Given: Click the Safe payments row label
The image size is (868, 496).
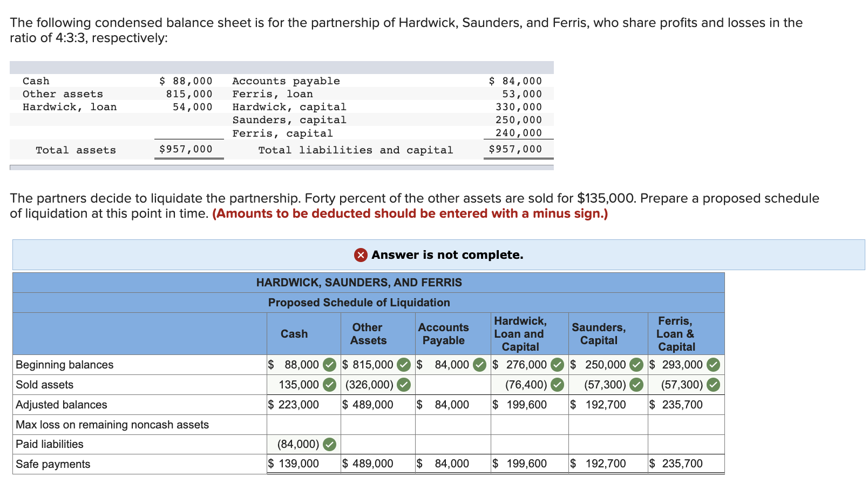Looking at the screenshot, I should pos(52,464).
